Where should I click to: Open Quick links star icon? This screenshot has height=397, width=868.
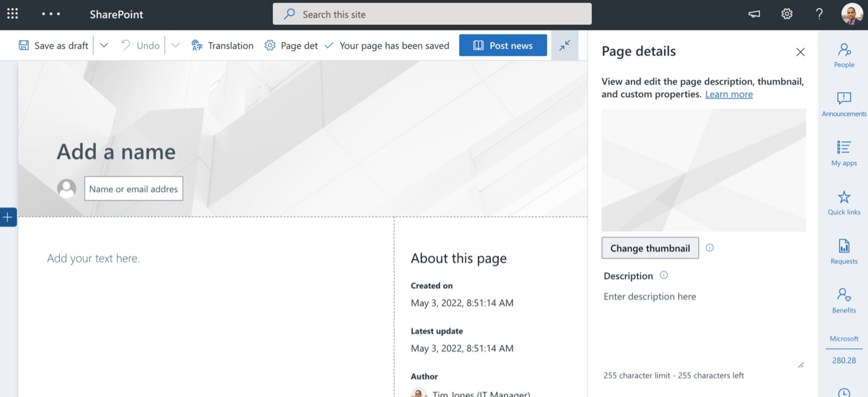pos(844,203)
